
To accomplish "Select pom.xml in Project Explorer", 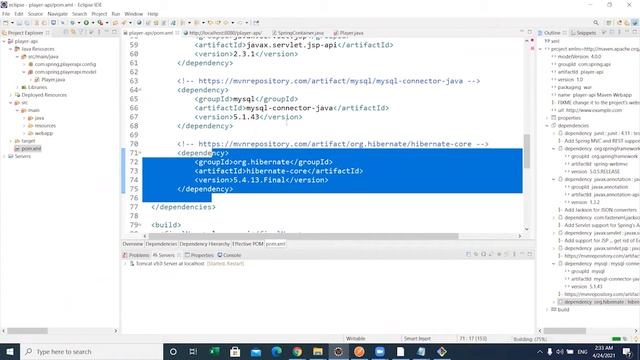I will pos(28,149).
